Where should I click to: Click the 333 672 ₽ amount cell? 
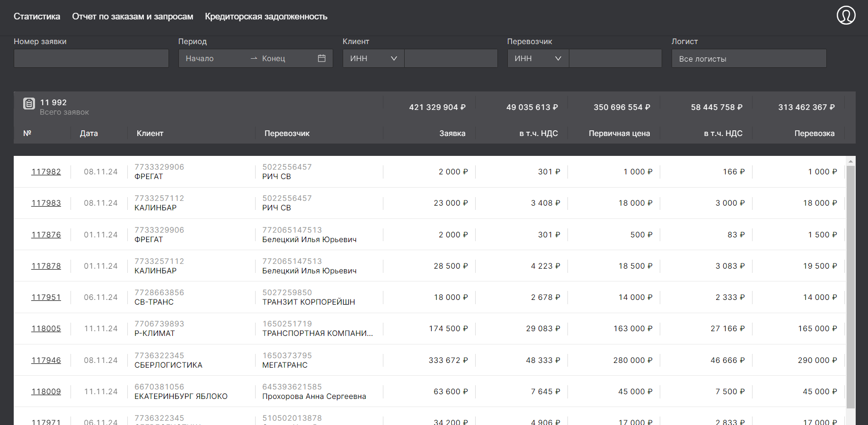click(448, 360)
